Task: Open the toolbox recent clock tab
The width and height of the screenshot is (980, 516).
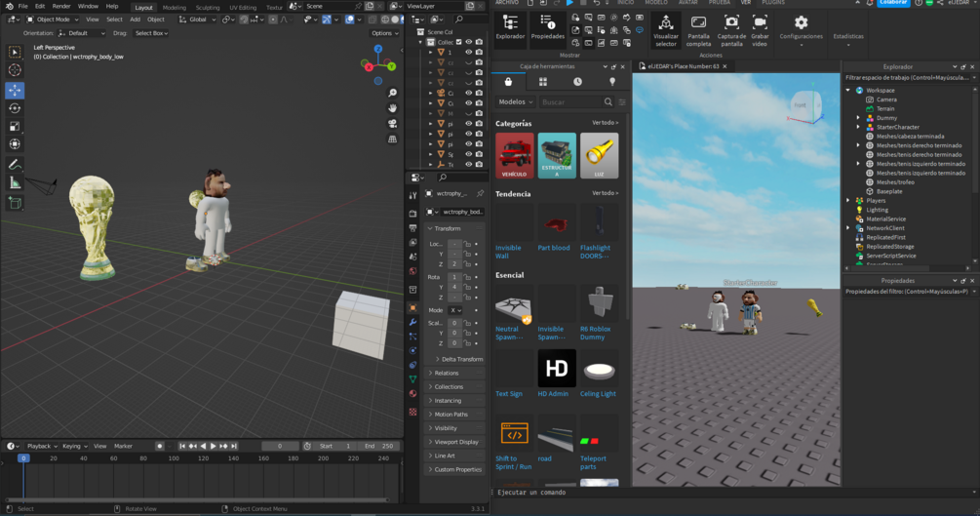Action: click(x=577, y=82)
